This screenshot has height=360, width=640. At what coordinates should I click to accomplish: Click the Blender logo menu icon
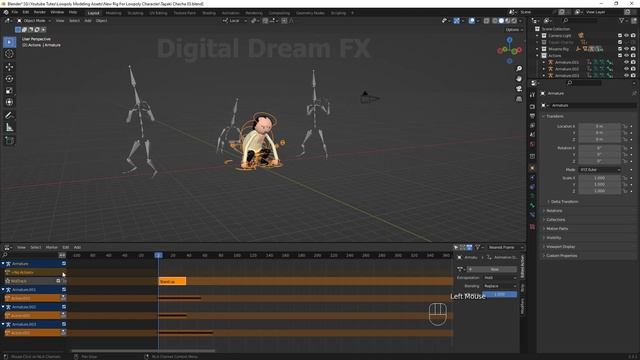point(6,13)
